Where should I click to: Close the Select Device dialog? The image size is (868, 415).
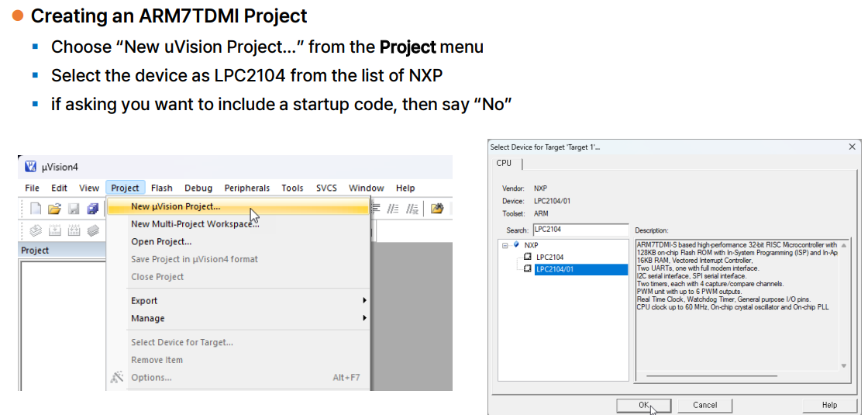(852, 147)
